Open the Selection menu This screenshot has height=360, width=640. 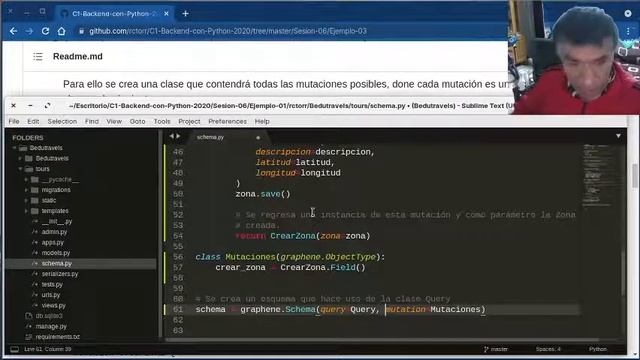click(x=62, y=121)
